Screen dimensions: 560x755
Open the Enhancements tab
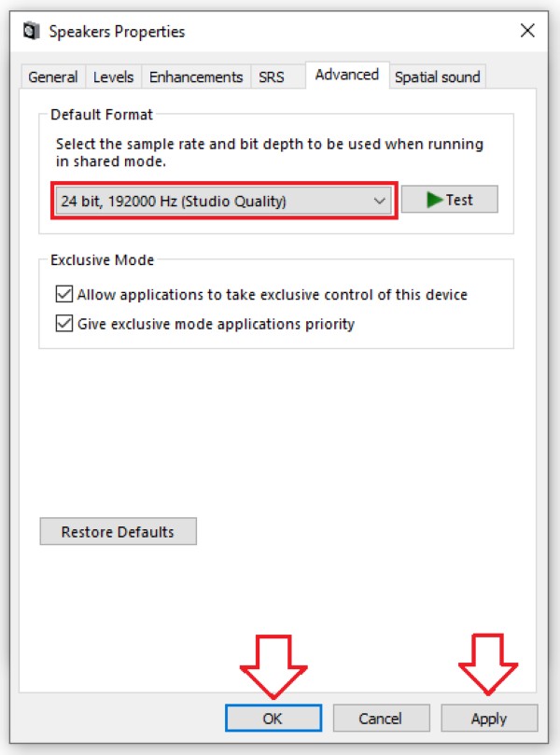tap(196, 77)
